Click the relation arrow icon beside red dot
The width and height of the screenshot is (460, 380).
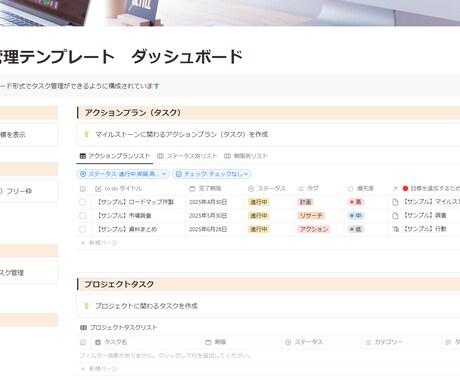395,189
